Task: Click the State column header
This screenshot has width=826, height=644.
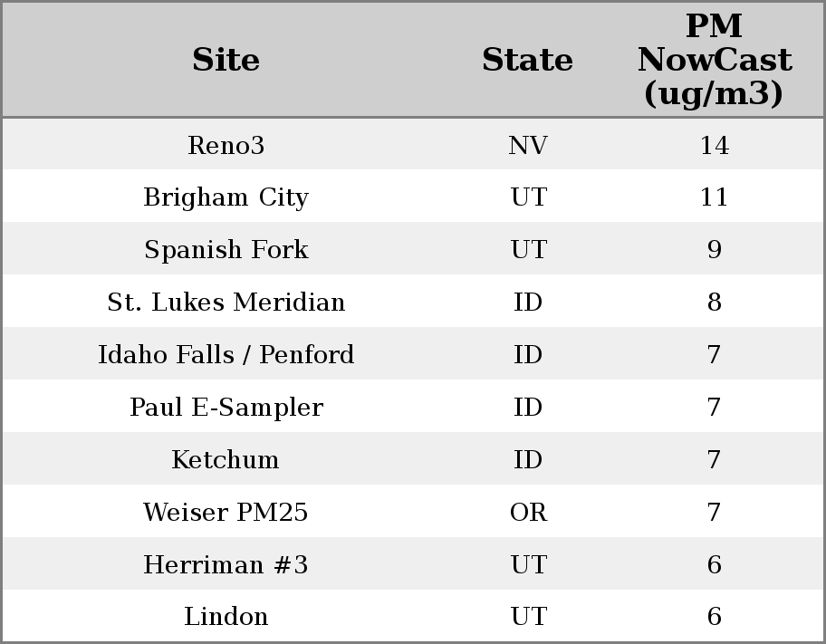Action: (527, 61)
